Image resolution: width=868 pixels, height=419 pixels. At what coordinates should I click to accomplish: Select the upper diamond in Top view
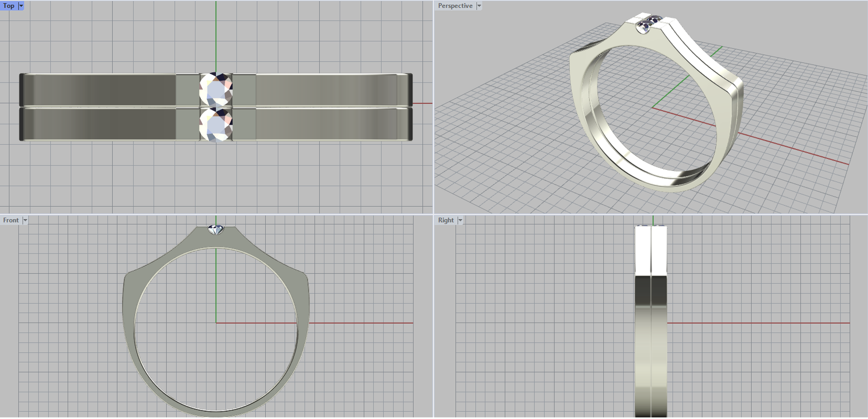(216, 89)
